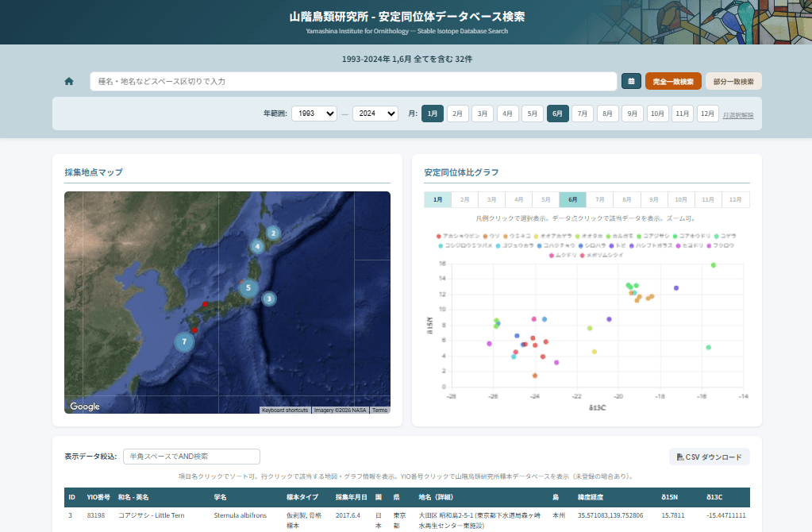Enable the 8月 month filter button
Viewport: 812px width, 532px height.
(607, 114)
